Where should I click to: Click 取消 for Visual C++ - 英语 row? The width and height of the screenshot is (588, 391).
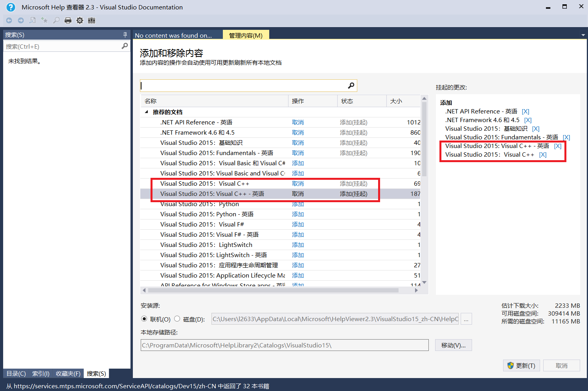pos(298,194)
